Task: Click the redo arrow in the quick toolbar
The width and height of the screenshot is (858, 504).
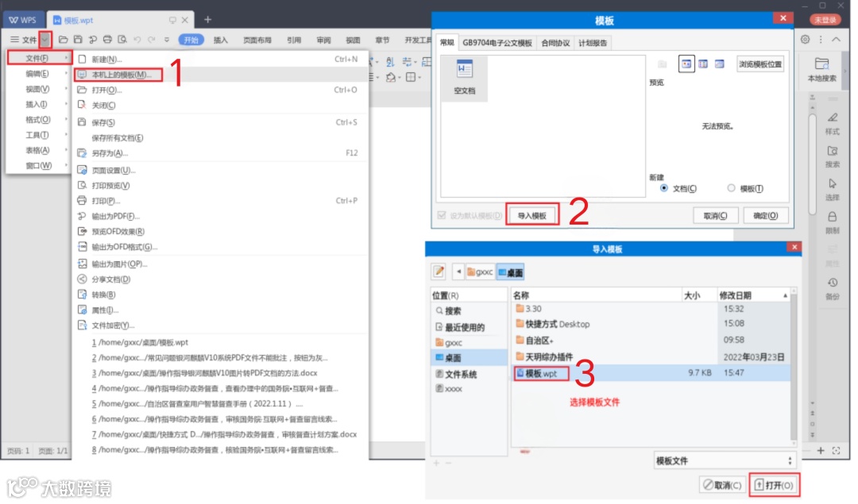Action: (152, 40)
